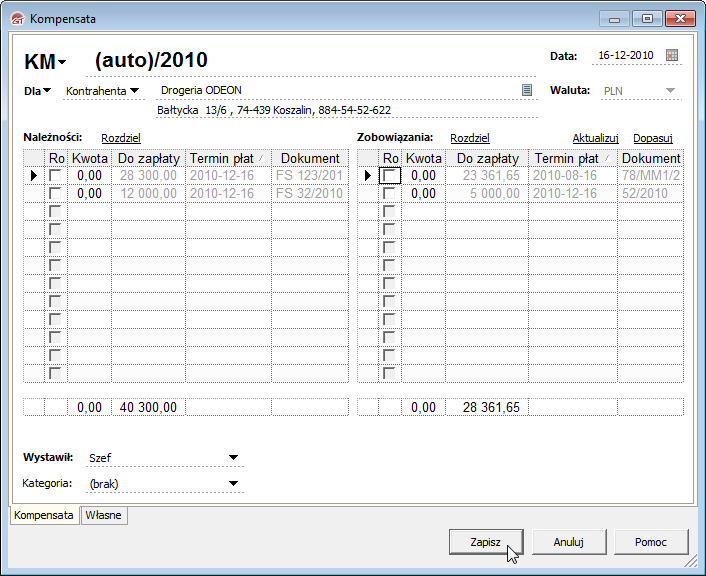Open the Kontrahenta selector dropdown
706x576 pixels.
pyautogui.click(x=134, y=91)
